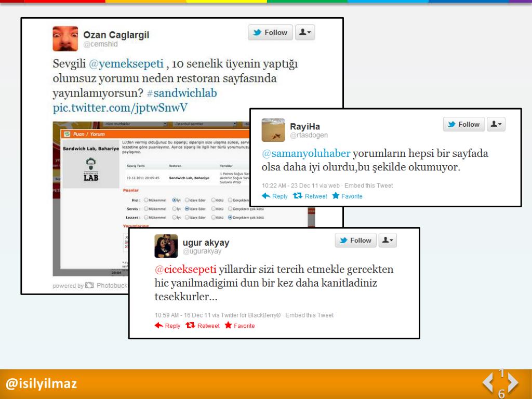The image size is (532, 399).
Task: Open user actions dropdown for RayiHa
Action: pyautogui.click(x=496, y=124)
